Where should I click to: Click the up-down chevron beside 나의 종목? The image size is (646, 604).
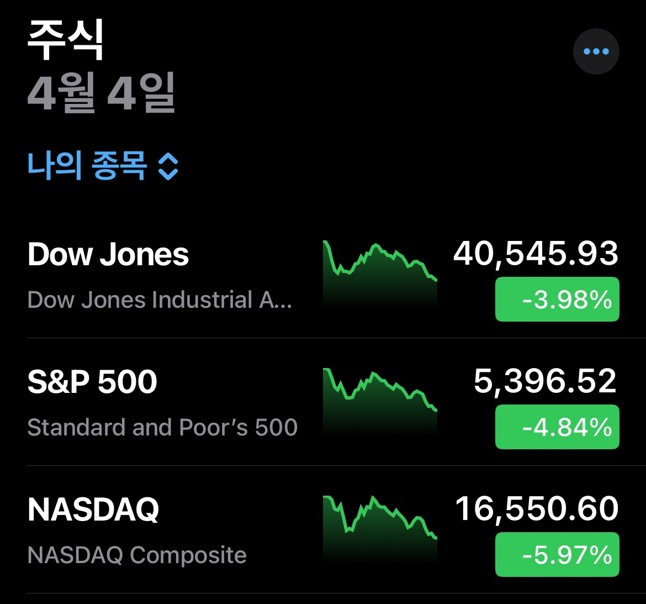coord(168,167)
